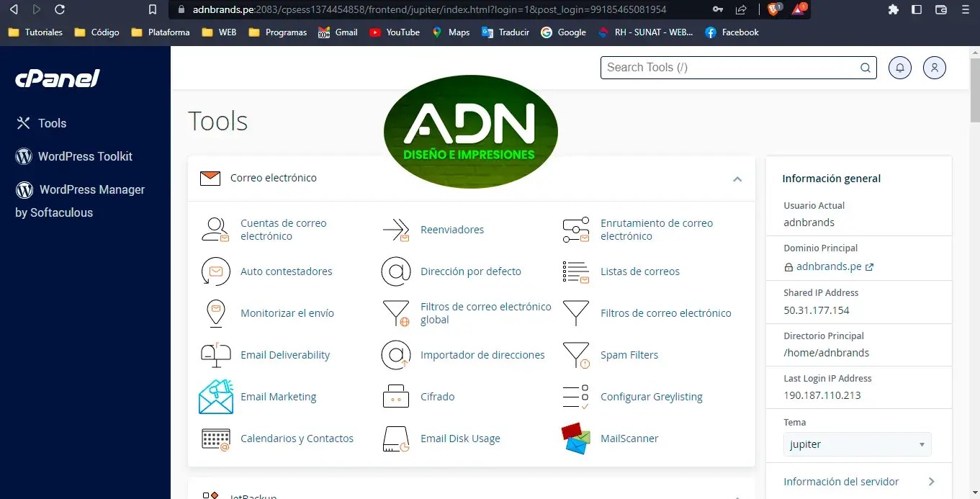Open Enrutamiento de correo electrónico icon

click(576, 230)
